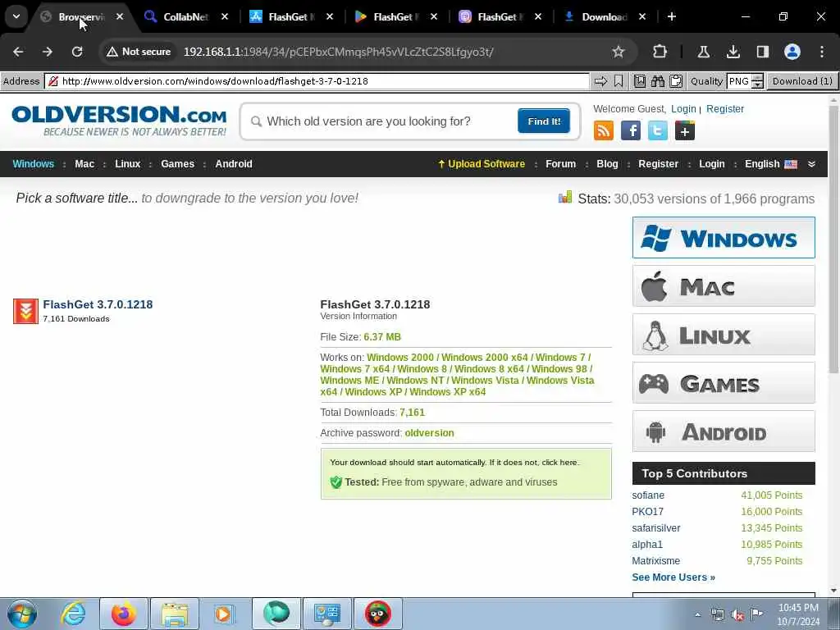Screen dimensions: 840x630
Task: Click Login in the dark nav bar
Action: click(711, 164)
